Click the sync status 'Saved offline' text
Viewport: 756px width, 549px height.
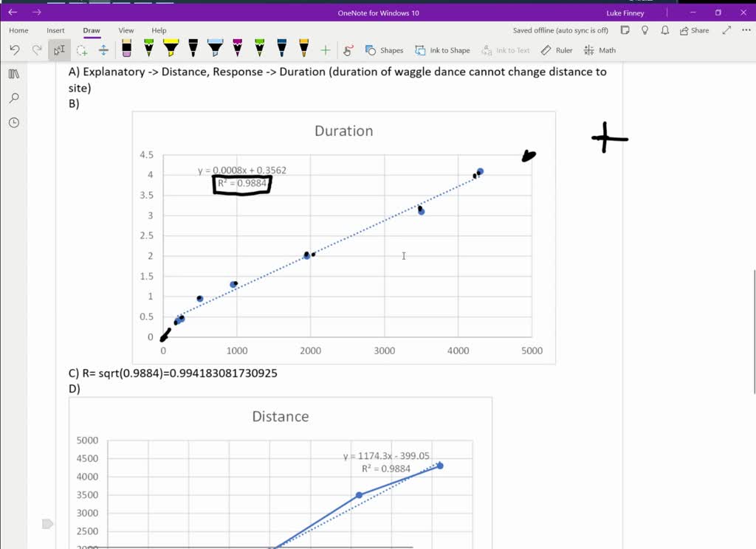click(560, 30)
